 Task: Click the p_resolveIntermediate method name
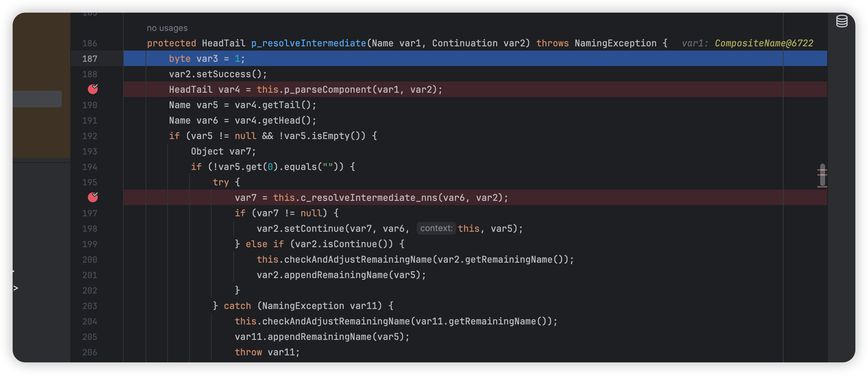(x=309, y=43)
